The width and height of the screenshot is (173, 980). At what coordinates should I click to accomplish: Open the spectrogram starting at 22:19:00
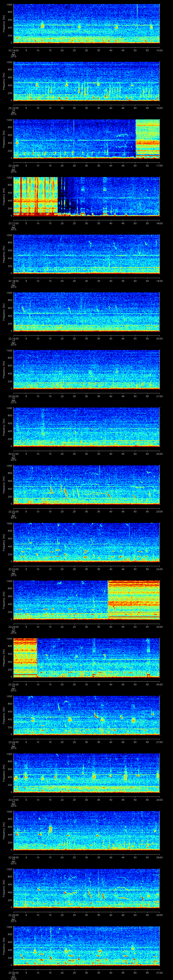pos(86,312)
